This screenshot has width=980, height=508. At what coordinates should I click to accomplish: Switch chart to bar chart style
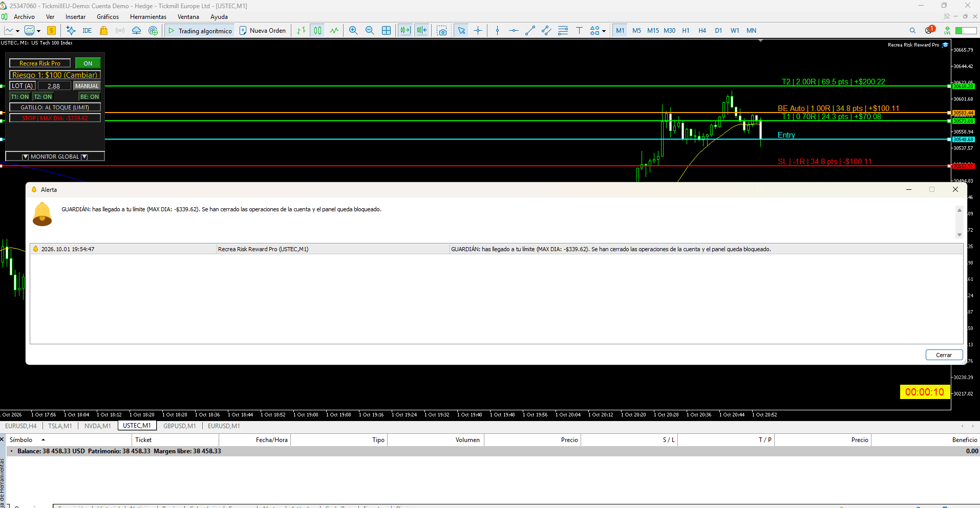click(301, 31)
